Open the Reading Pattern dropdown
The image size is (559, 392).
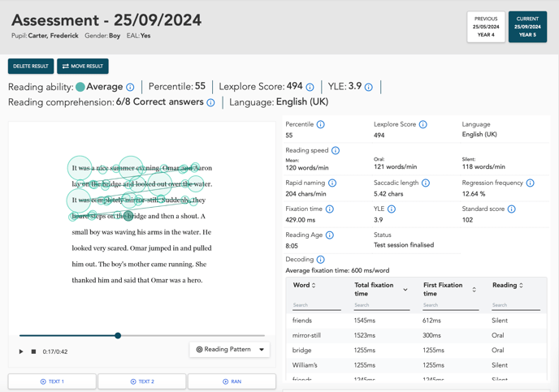230,350
